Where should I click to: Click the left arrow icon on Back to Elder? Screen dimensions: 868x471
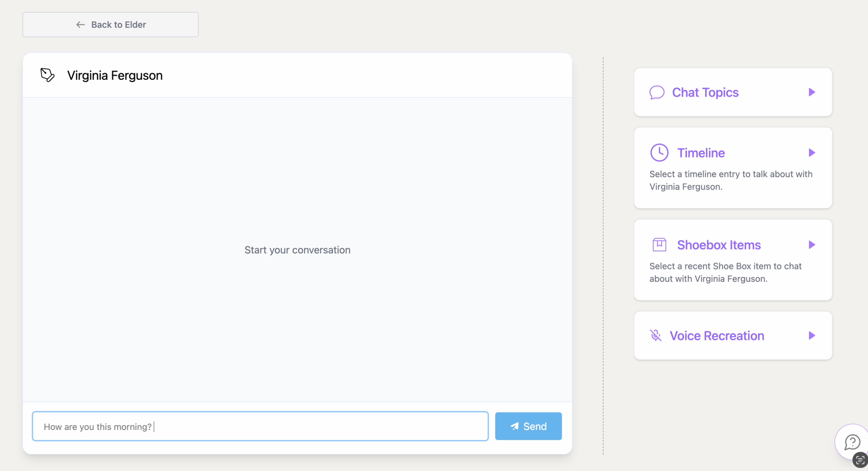point(80,25)
